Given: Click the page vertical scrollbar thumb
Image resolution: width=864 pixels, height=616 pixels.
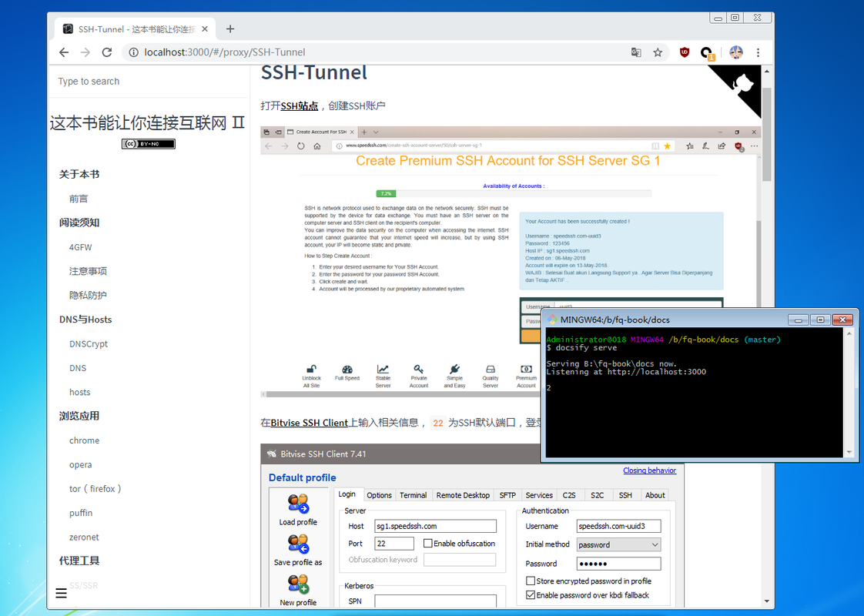Looking at the screenshot, I should pyautogui.click(x=766, y=134).
